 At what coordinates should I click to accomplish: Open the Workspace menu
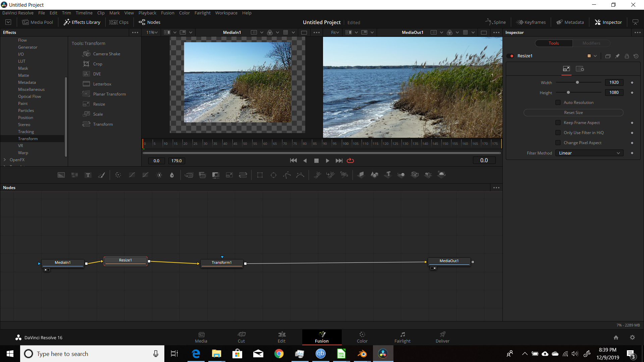(226, 13)
